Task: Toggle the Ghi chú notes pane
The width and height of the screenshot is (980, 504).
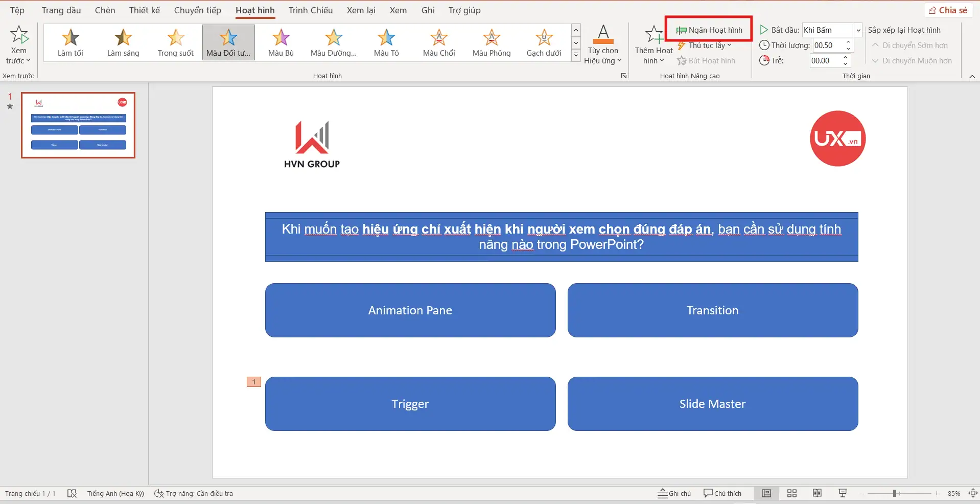Action: (674, 493)
